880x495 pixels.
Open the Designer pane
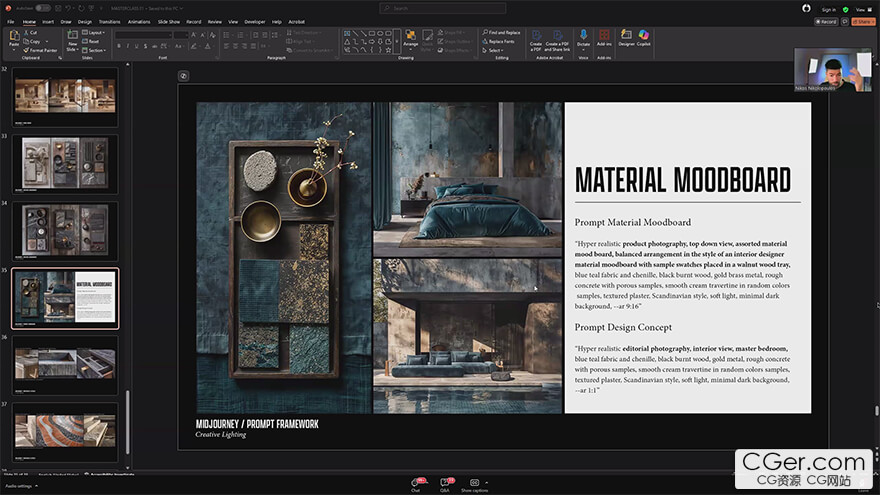626,38
